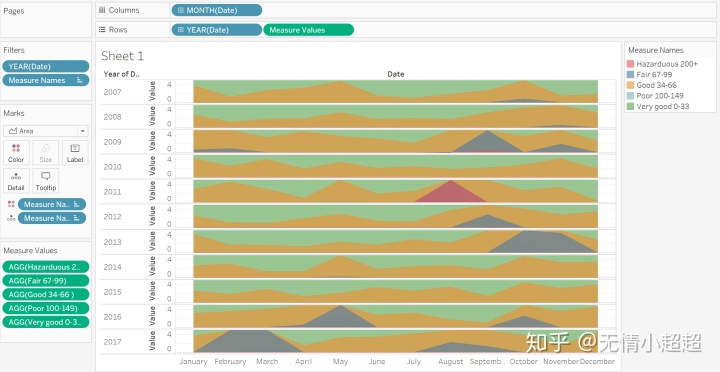Screen dimensions: 720x372
Task: Click the May axis label
Action: pos(340,361)
